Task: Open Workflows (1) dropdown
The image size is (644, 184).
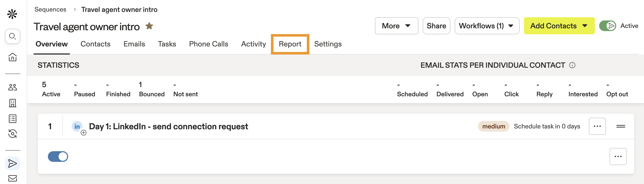Action: [487, 26]
